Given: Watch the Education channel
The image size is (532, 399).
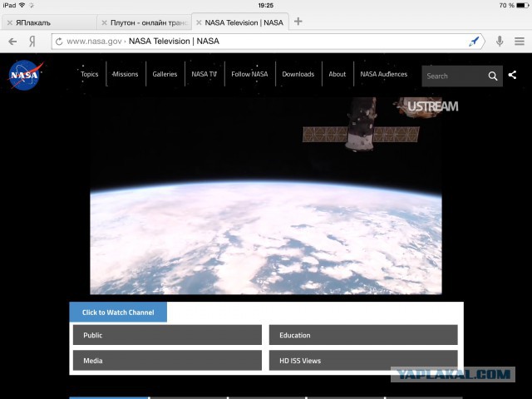Looking at the screenshot, I should pos(363,335).
